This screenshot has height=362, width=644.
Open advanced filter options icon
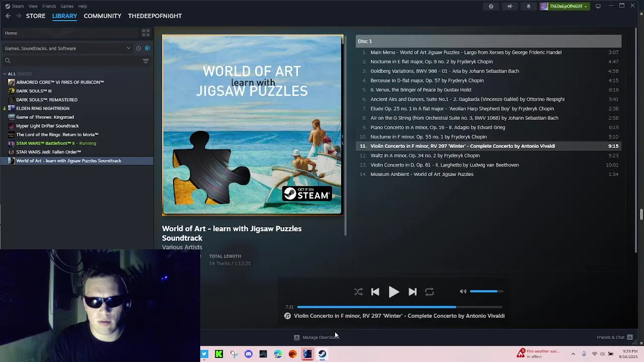[x=146, y=61]
